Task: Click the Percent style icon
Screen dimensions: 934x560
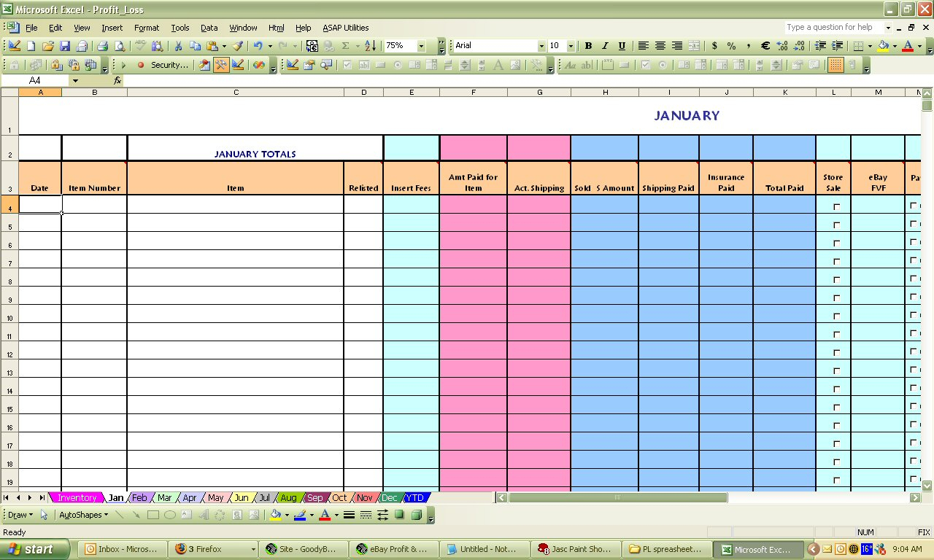Action: (731, 46)
